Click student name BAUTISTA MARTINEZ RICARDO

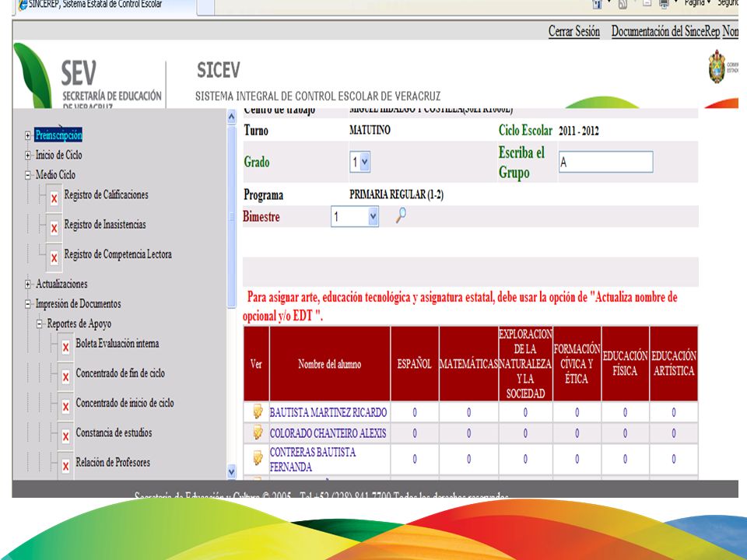coord(328,412)
